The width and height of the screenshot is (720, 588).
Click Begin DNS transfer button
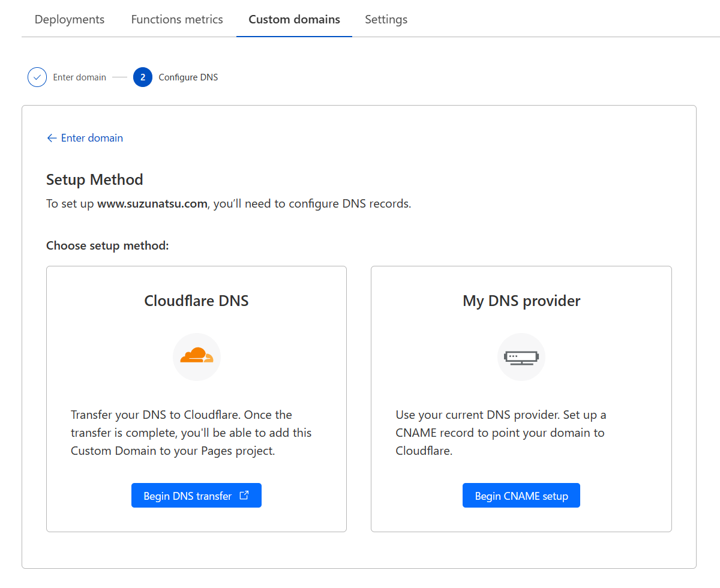tap(196, 496)
